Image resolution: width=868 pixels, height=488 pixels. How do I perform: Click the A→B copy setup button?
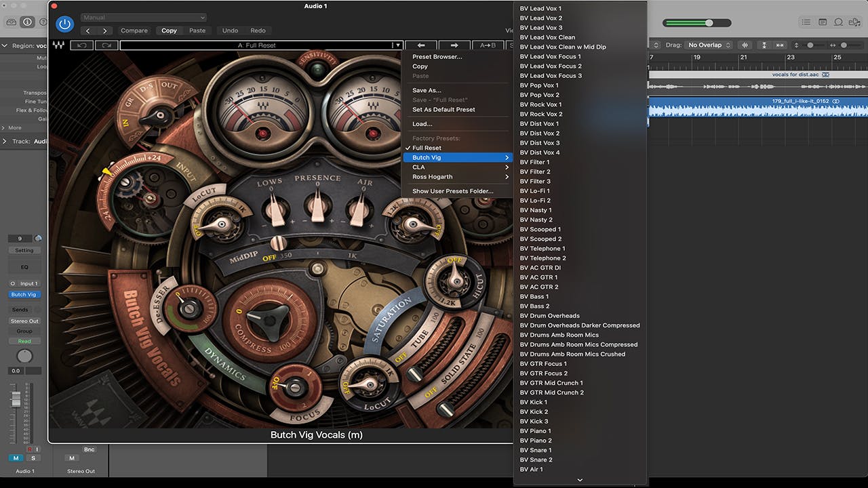[x=488, y=45]
